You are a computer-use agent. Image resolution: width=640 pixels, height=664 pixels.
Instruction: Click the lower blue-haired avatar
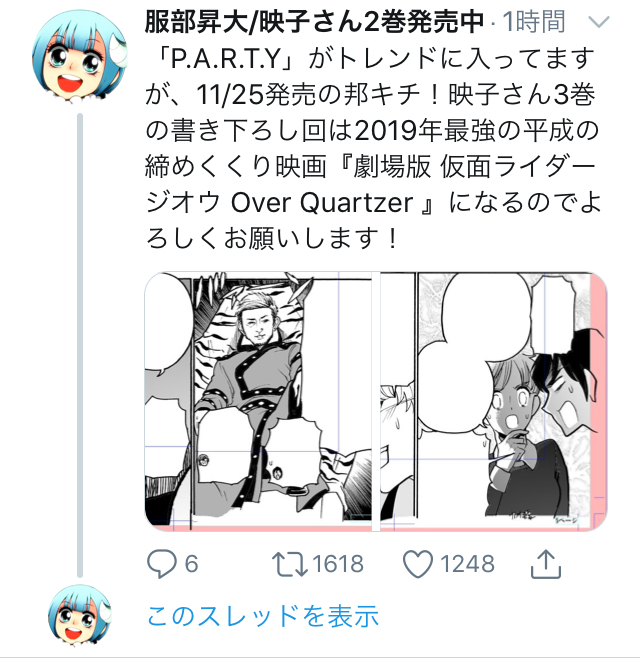coord(80,615)
